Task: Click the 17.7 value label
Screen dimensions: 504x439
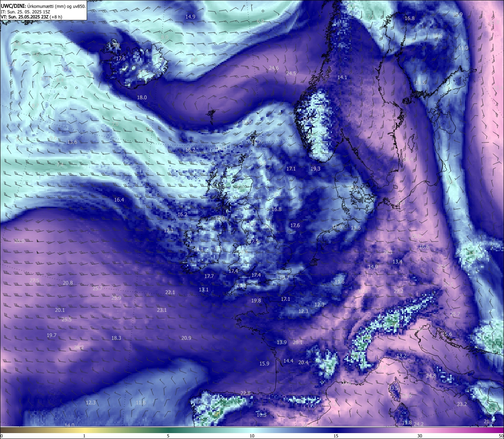Action: click(x=209, y=276)
